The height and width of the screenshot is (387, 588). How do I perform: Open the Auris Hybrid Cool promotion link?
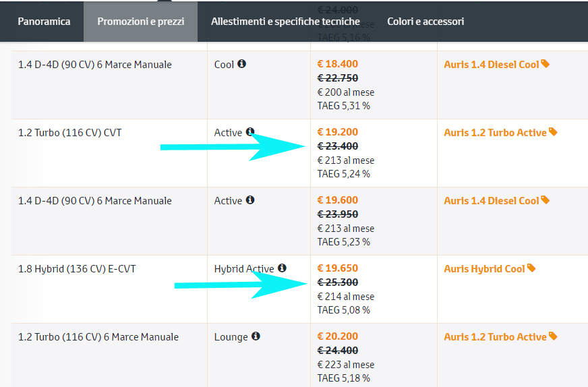click(x=484, y=269)
